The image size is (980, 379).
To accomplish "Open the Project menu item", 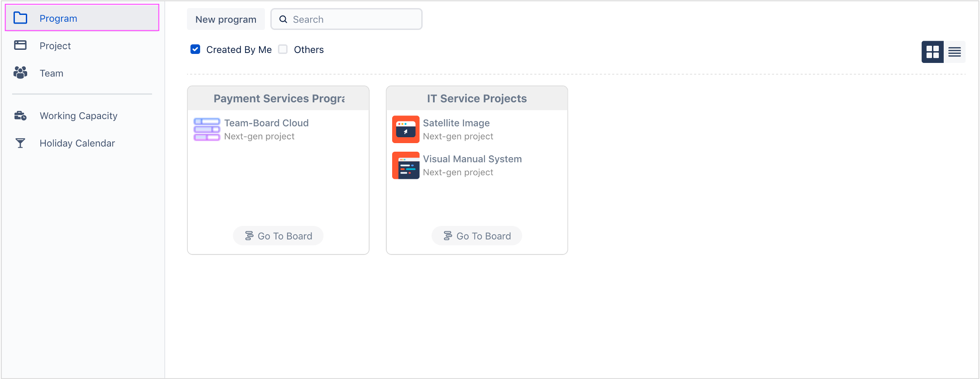I will pos(55,46).
